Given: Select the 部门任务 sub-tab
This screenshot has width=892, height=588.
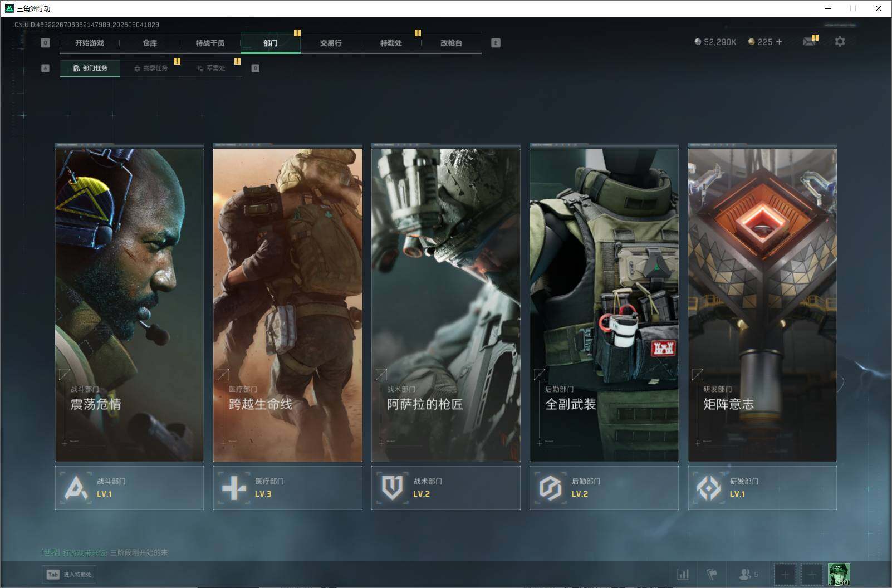Looking at the screenshot, I should click(90, 68).
